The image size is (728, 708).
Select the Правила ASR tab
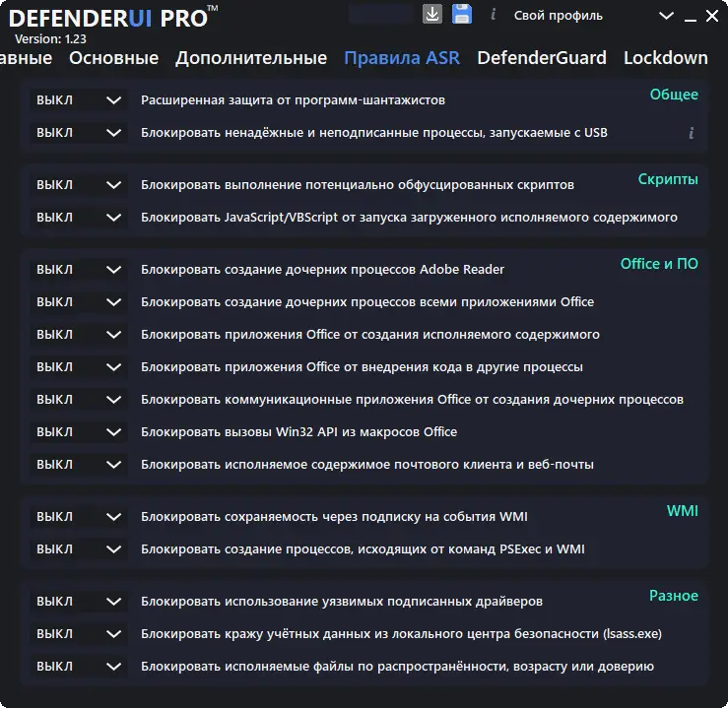[x=402, y=58]
